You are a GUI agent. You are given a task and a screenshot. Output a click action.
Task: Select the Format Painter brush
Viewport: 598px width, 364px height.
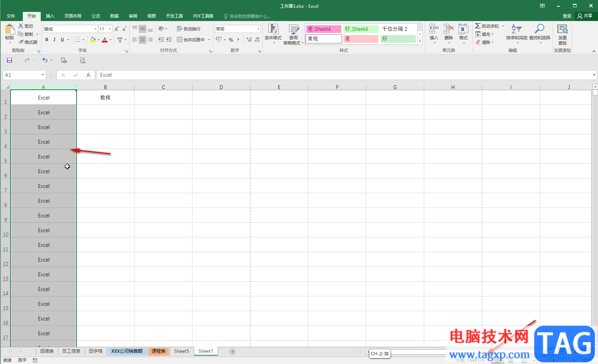click(x=21, y=42)
